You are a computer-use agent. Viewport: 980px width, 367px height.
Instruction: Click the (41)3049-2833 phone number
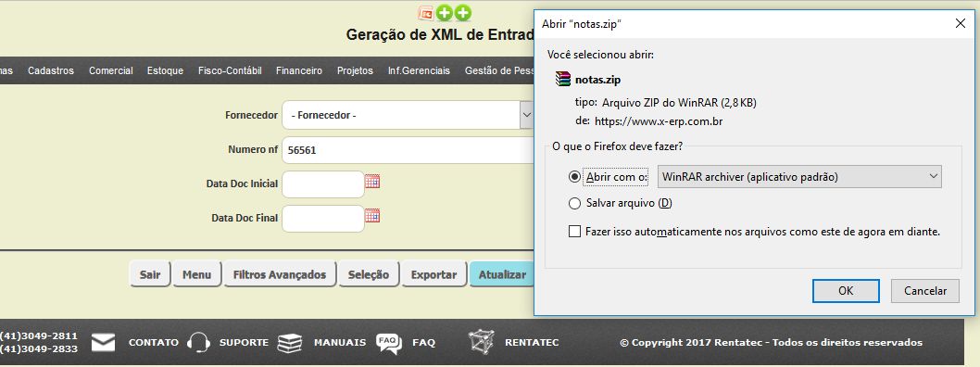39,348
